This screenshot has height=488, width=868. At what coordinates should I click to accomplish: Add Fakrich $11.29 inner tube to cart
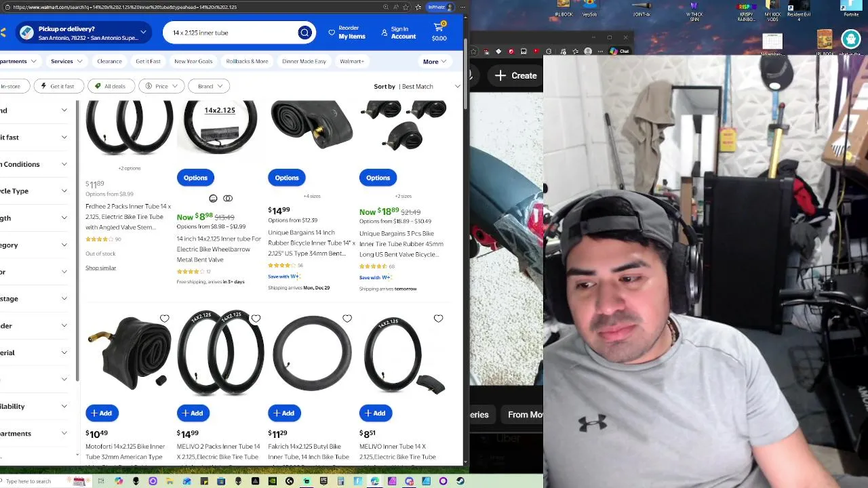284,413
